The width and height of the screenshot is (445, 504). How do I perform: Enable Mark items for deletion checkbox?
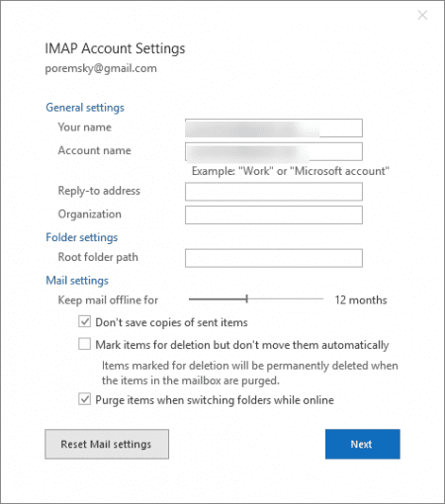pos(85,344)
